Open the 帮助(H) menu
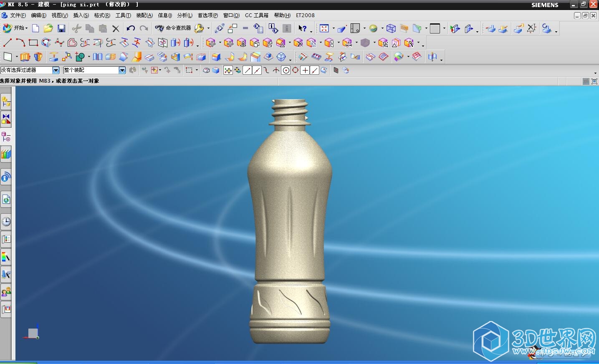Screen dimensions: 599x364 click(282, 15)
